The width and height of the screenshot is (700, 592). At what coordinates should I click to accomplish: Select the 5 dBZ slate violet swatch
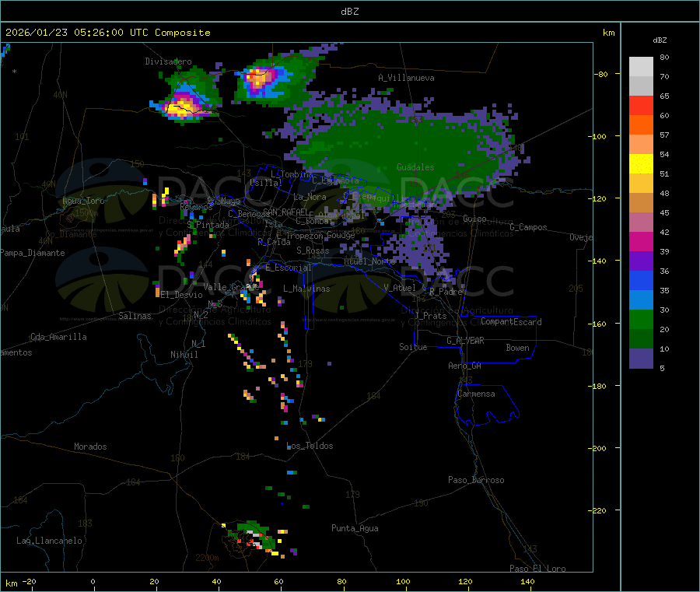[x=641, y=358]
